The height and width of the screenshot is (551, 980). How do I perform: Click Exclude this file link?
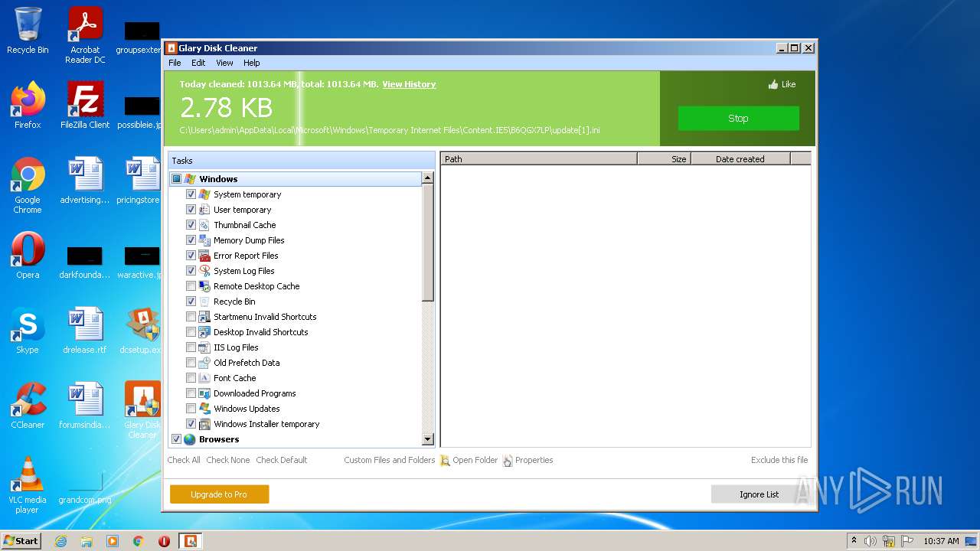pyautogui.click(x=779, y=460)
